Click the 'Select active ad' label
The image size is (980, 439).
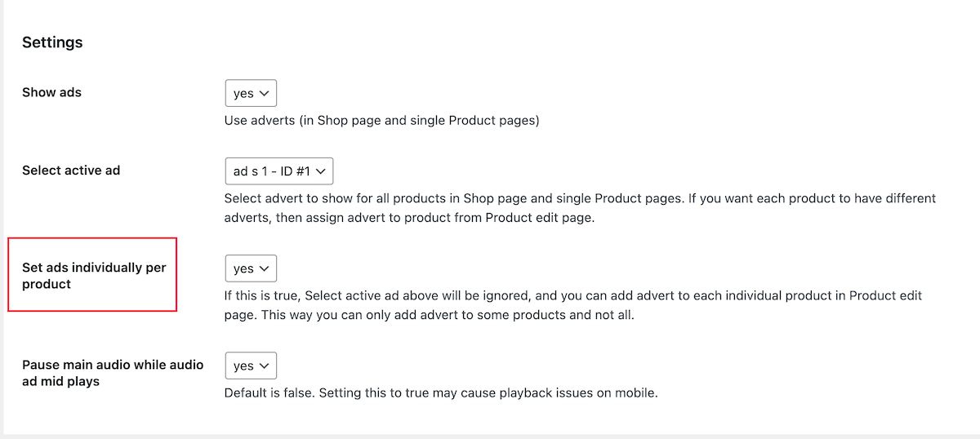pos(71,171)
